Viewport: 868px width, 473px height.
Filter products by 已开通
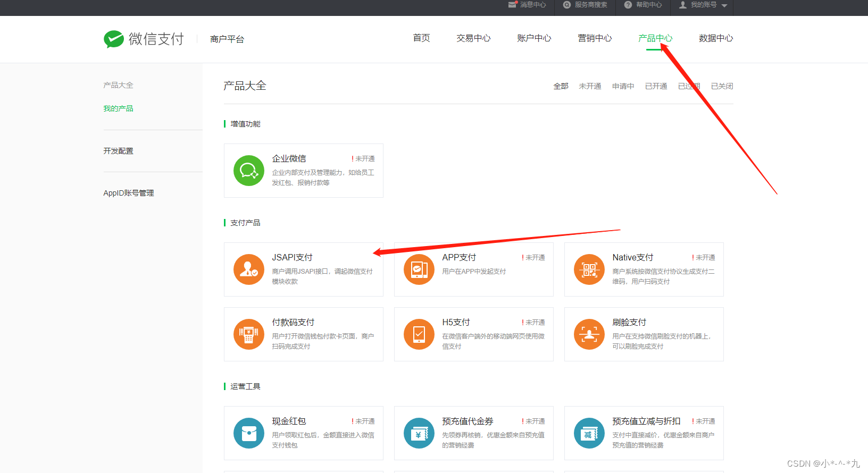click(x=656, y=86)
